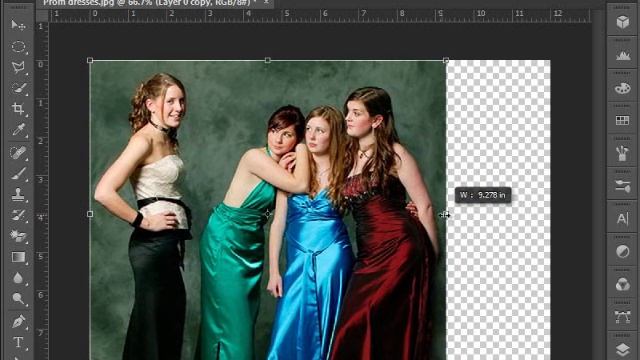The height and width of the screenshot is (360, 640).
Task: Select the Horizontal Type tool
Action: click(x=18, y=342)
